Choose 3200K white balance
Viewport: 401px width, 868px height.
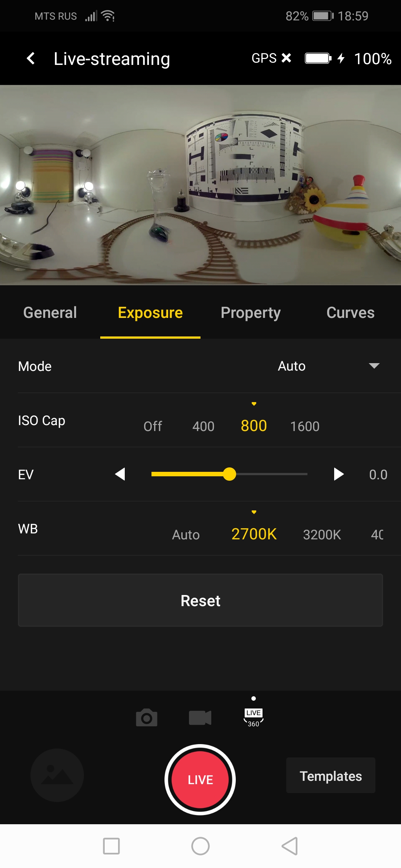tap(322, 535)
